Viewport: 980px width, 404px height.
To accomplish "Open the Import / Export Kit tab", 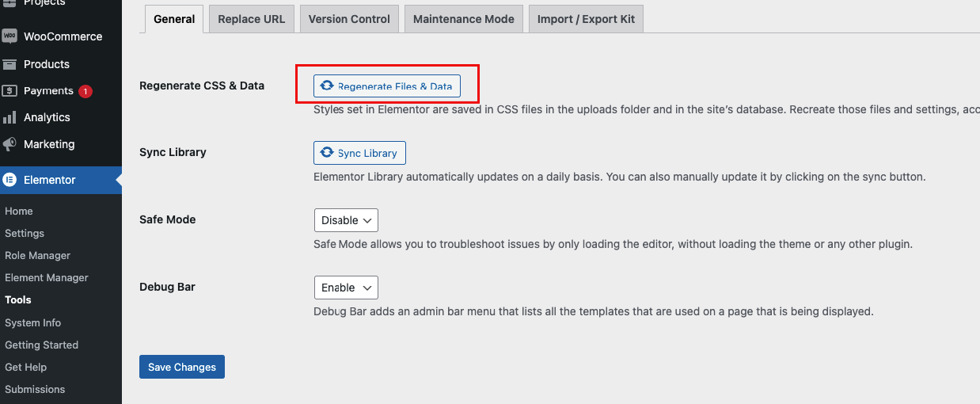I will coord(586,19).
